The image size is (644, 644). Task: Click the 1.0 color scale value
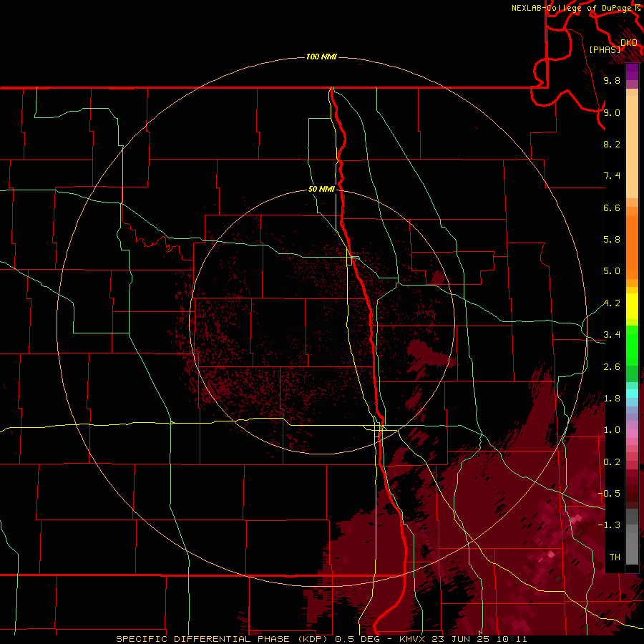click(612, 430)
